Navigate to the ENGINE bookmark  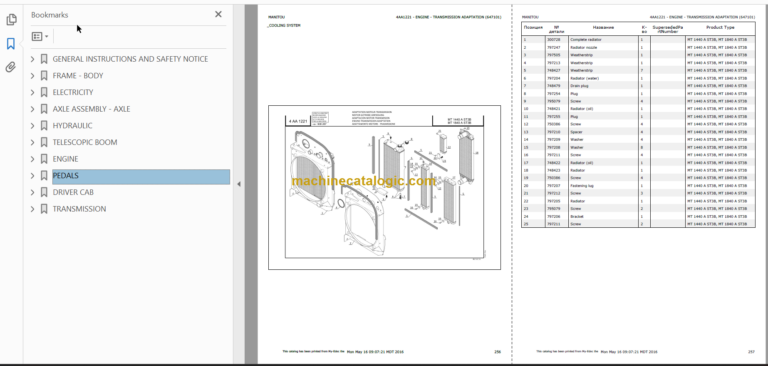(66, 159)
